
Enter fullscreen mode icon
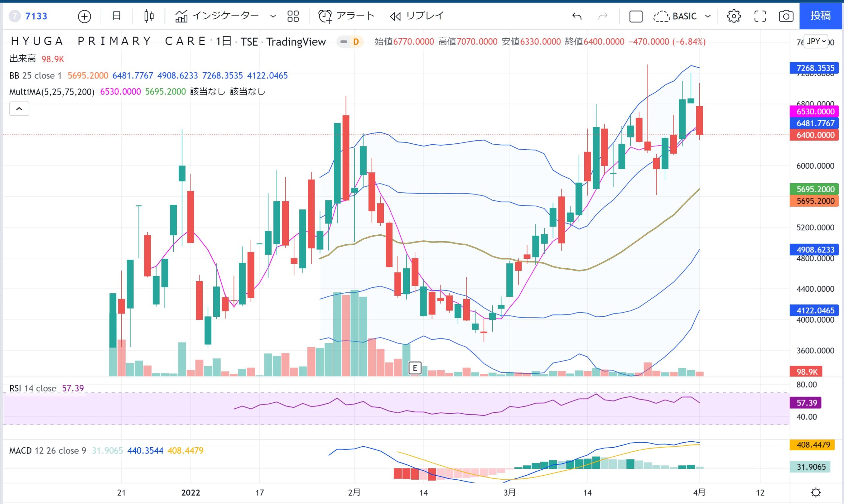(760, 16)
